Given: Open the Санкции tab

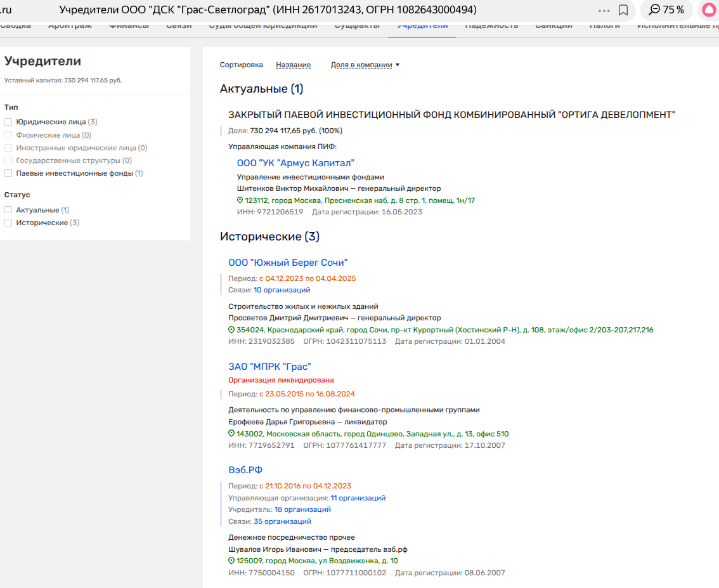Looking at the screenshot, I should click(x=554, y=26).
